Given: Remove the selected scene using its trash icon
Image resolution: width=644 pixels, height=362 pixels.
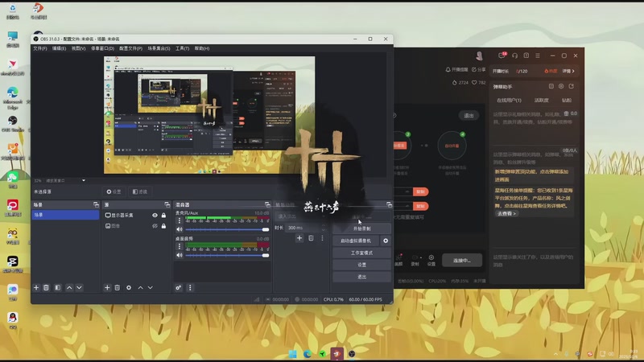Looking at the screenshot, I should (x=46, y=288).
